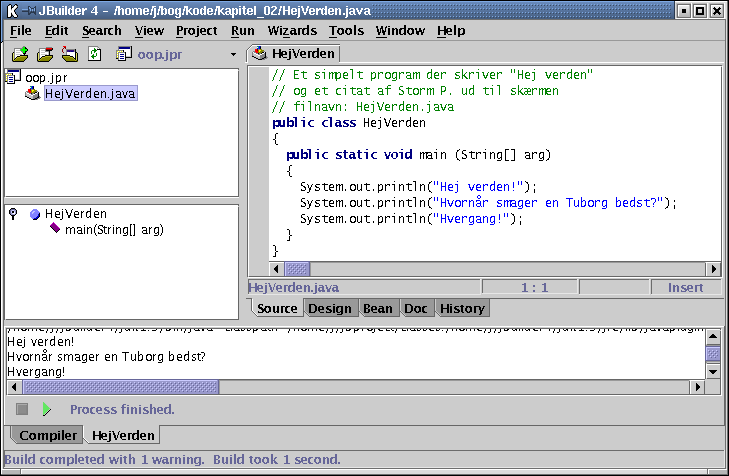The height and width of the screenshot is (476, 729).
Task: Click the output pane scroll down arrow
Action: (x=713, y=372)
